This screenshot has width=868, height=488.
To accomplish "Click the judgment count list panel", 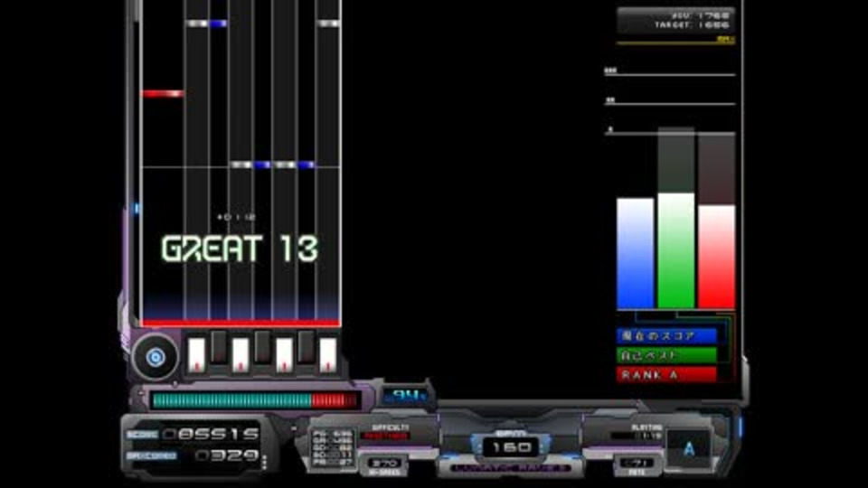I will [x=332, y=447].
